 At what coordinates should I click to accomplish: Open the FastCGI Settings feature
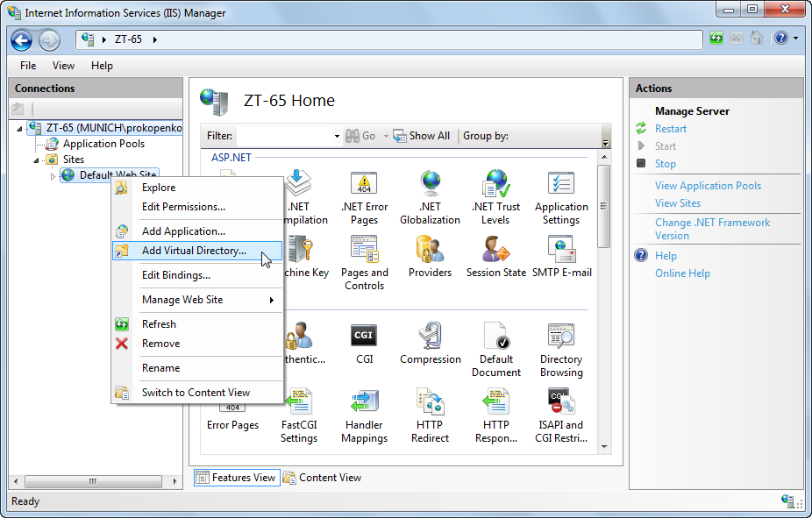click(299, 415)
